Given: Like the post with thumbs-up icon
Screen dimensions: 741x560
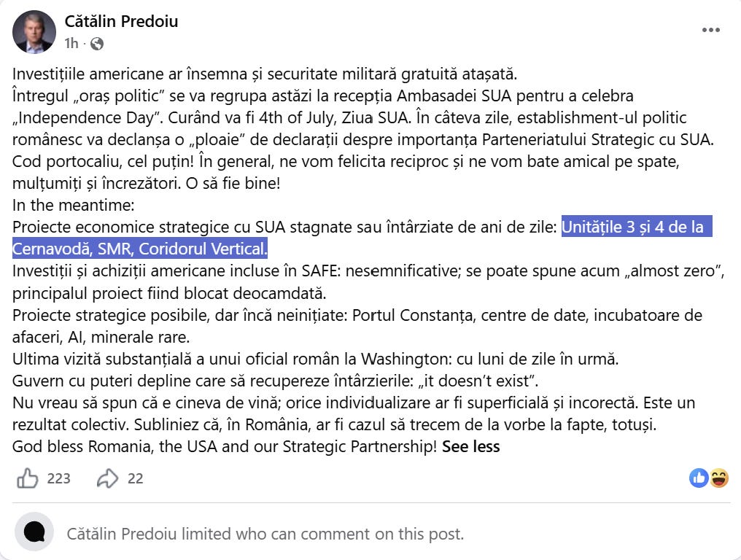Looking at the screenshot, I should point(28,478).
